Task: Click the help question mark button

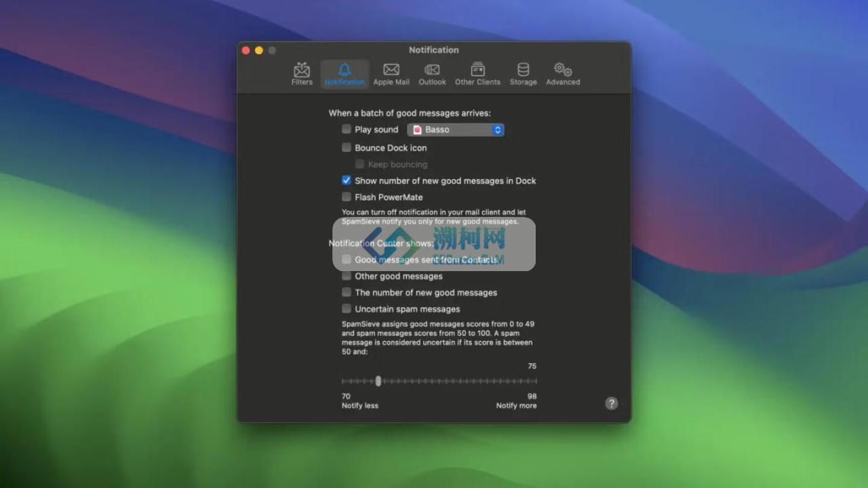Action: tap(611, 403)
